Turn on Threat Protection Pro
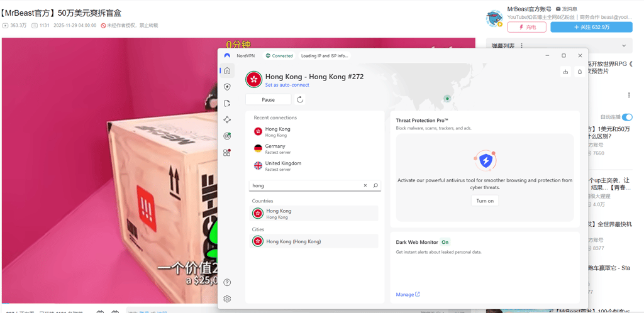The height and width of the screenshot is (313, 644). tap(485, 200)
